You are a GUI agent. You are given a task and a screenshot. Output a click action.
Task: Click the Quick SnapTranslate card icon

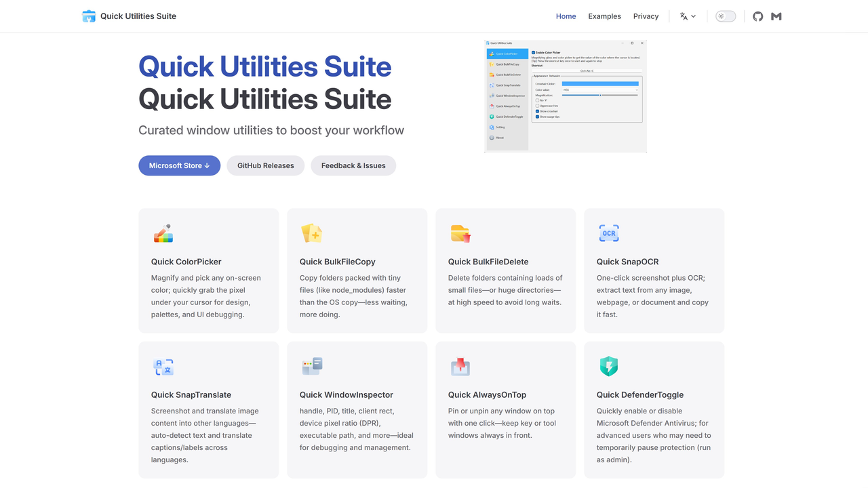click(163, 367)
